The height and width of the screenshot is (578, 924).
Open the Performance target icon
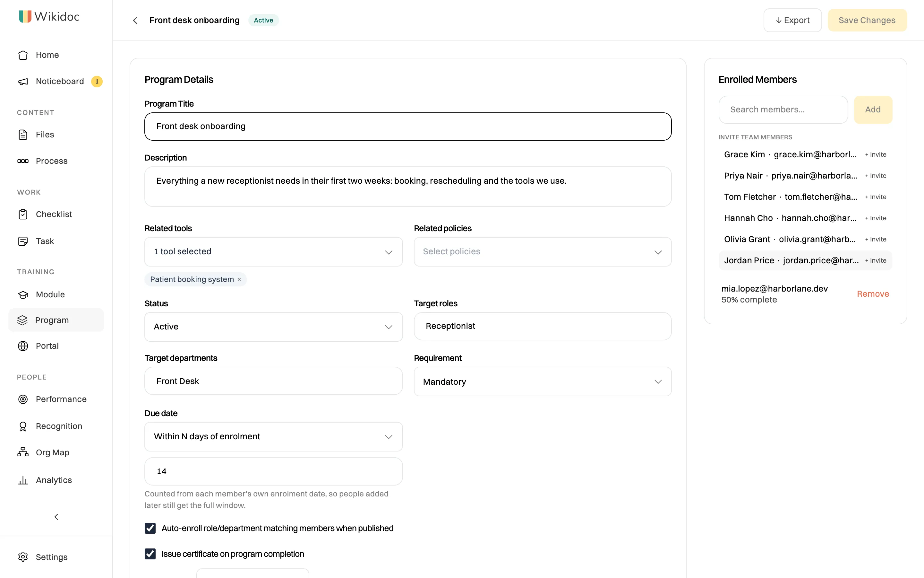(x=23, y=399)
